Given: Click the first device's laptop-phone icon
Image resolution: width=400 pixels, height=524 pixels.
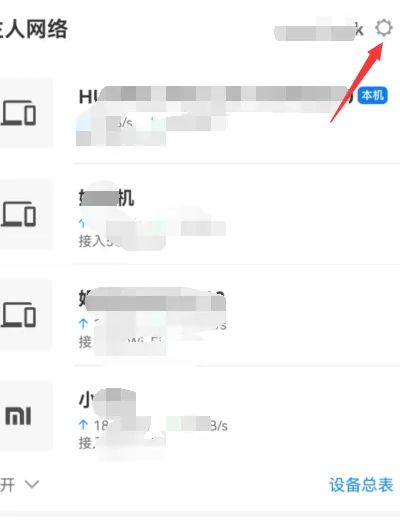Looking at the screenshot, I should pyautogui.click(x=19, y=113).
